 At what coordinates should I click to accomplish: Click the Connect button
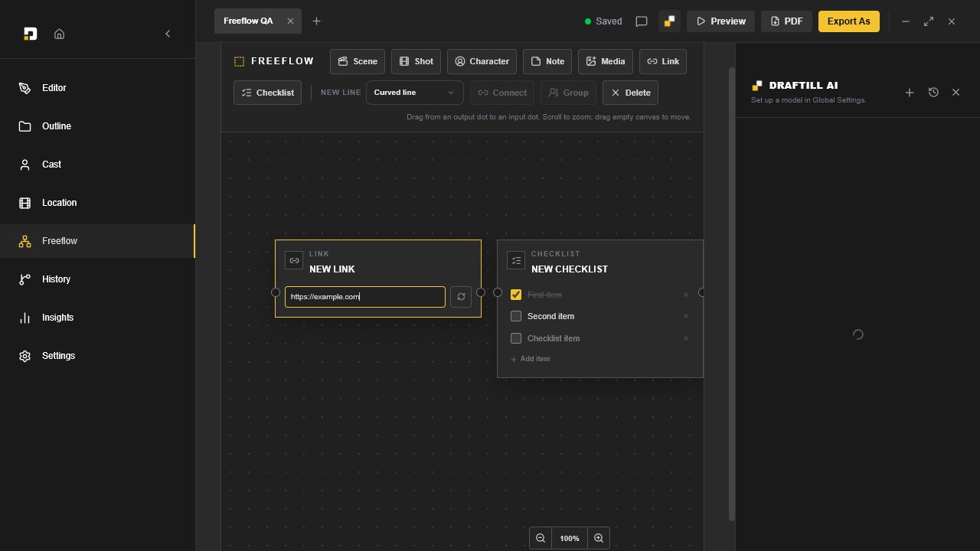[502, 93]
